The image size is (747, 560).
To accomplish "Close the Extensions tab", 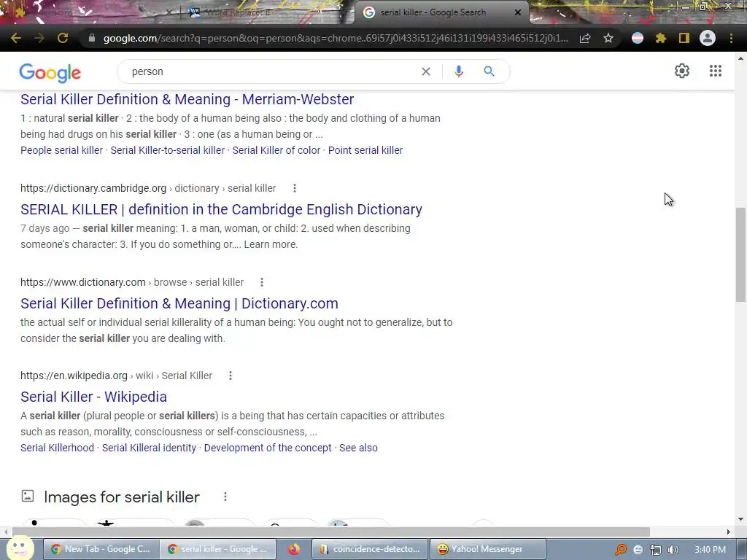I will click(169, 12).
